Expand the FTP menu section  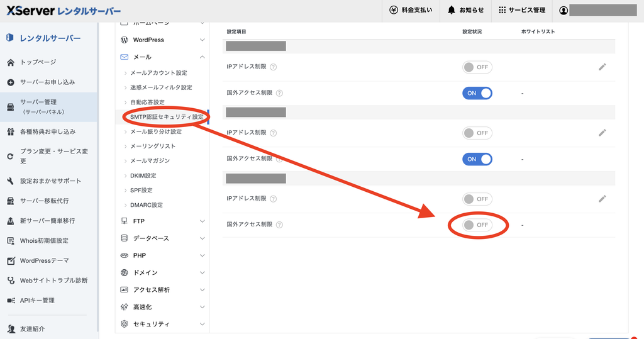163,221
